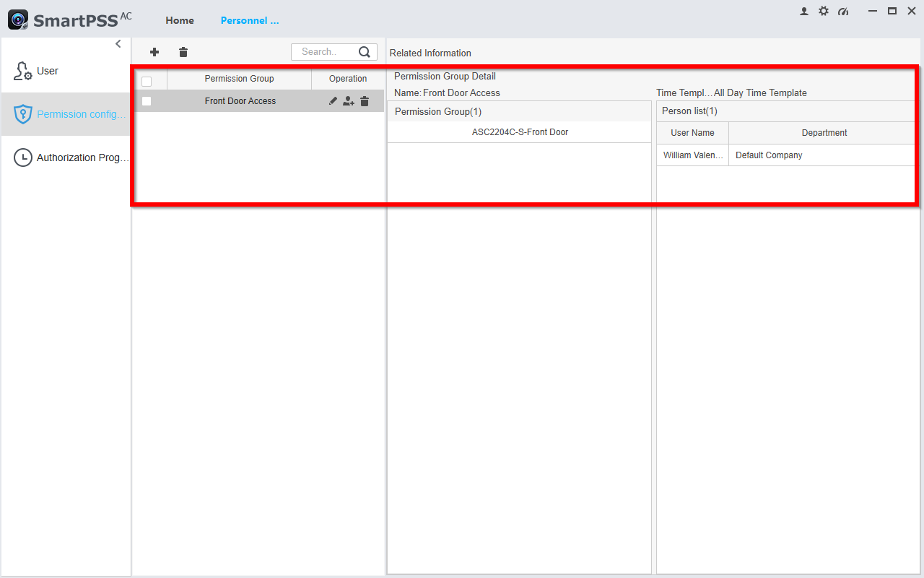The width and height of the screenshot is (924, 578).
Task: Click the shield key Permission icon
Action: pyautogui.click(x=23, y=114)
